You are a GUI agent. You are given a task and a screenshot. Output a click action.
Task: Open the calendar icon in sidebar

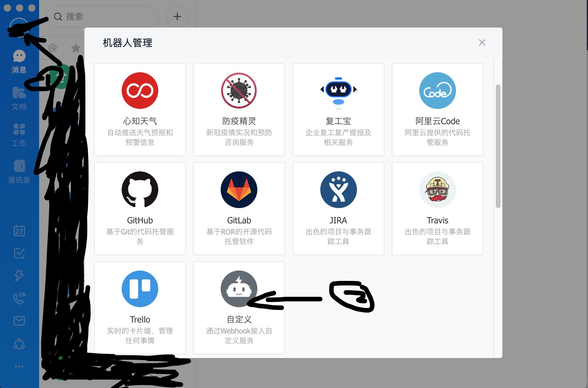tap(19, 230)
